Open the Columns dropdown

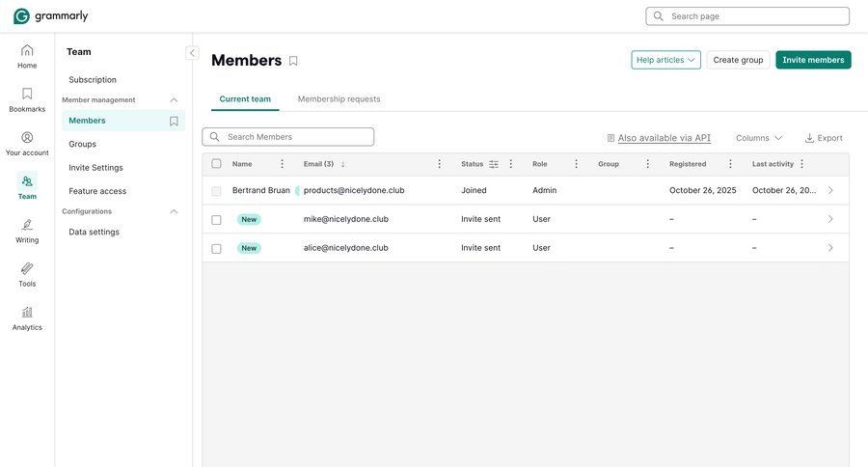758,138
